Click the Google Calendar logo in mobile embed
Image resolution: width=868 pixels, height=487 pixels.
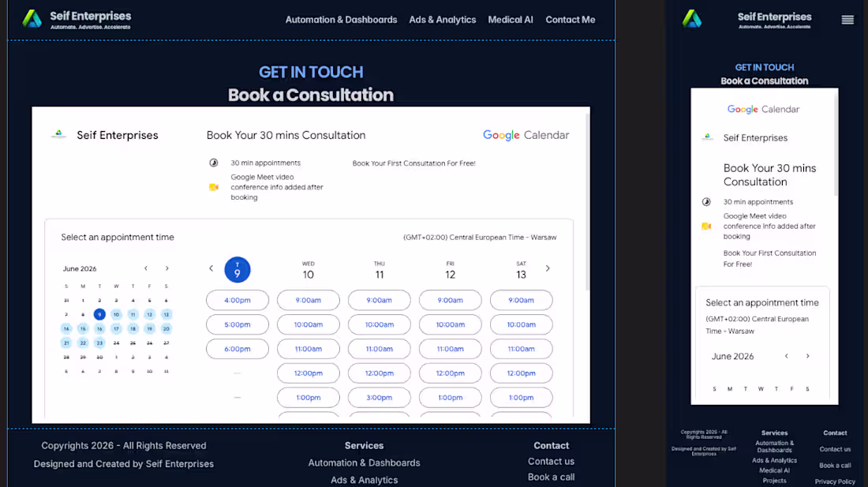pos(763,109)
